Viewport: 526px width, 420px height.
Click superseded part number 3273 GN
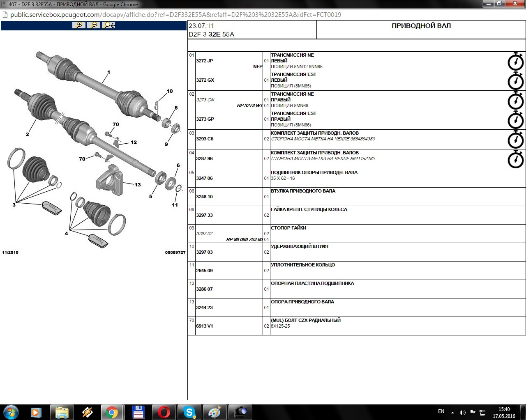click(205, 100)
